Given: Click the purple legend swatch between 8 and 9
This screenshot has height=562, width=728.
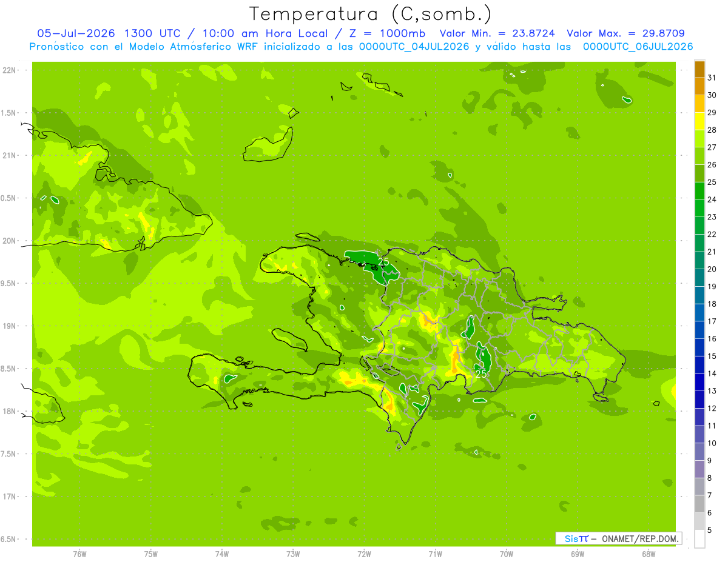Looking at the screenshot, I should [x=699, y=469].
